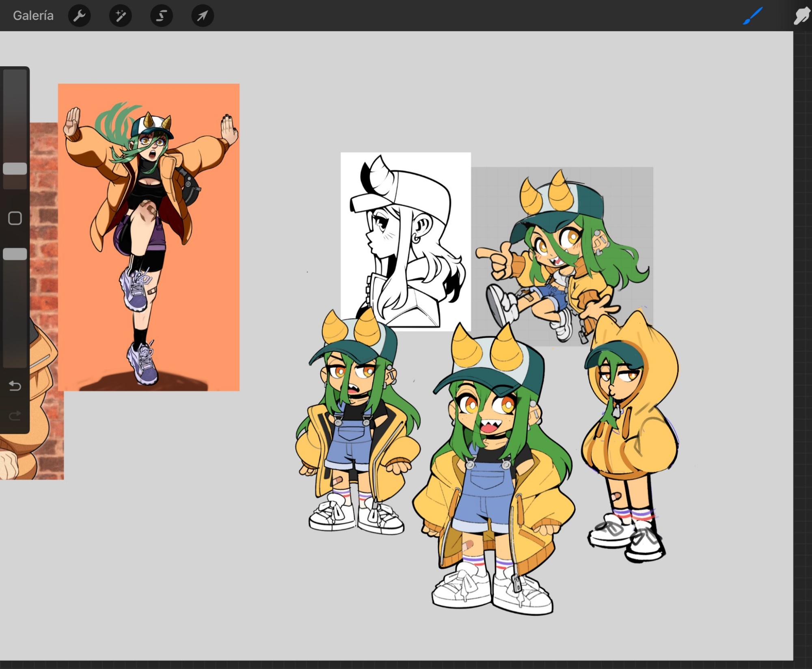This screenshot has height=669, width=812.
Task: Select the blue Brush tool
Action: click(752, 16)
